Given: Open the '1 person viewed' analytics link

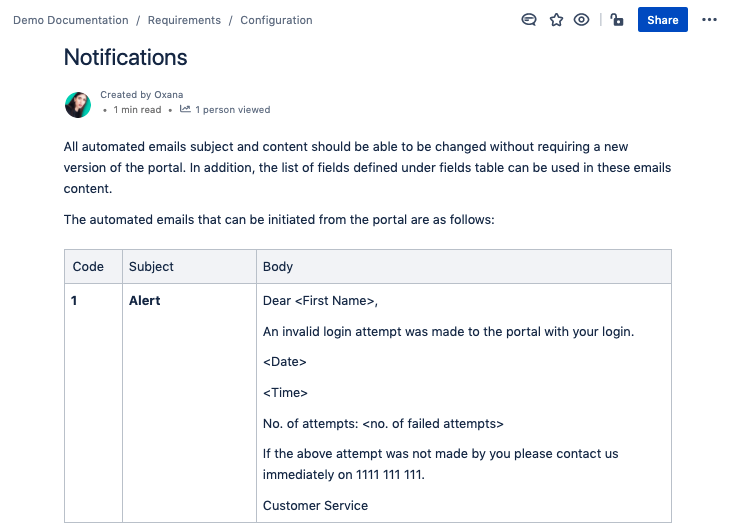Looking at the screenshot, I should (x=232, y=110).
